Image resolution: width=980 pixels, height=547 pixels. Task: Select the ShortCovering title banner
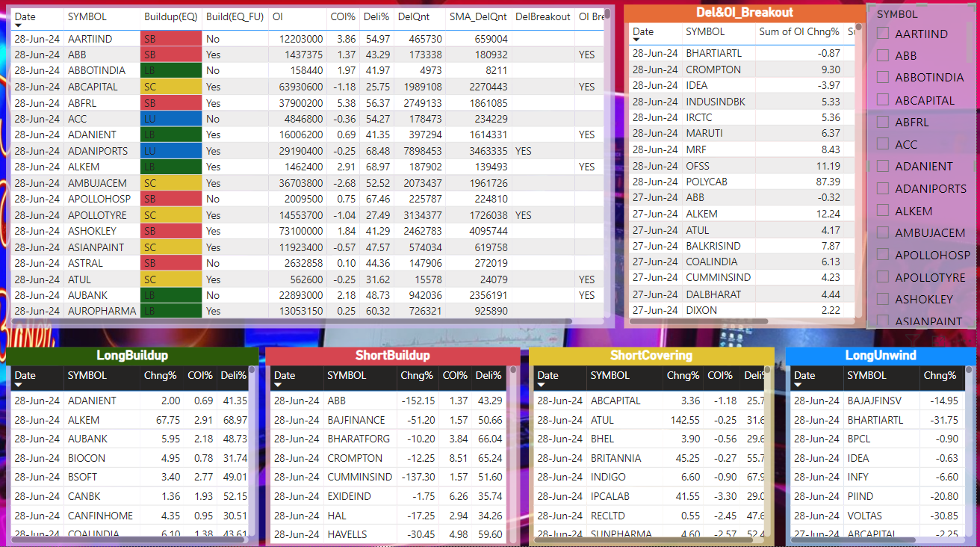tap(651, 356)
